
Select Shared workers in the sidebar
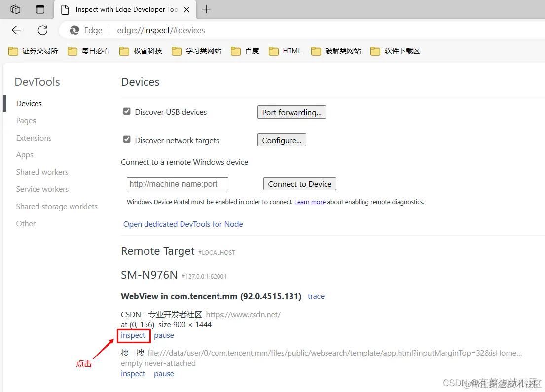[x=42, y=172]
